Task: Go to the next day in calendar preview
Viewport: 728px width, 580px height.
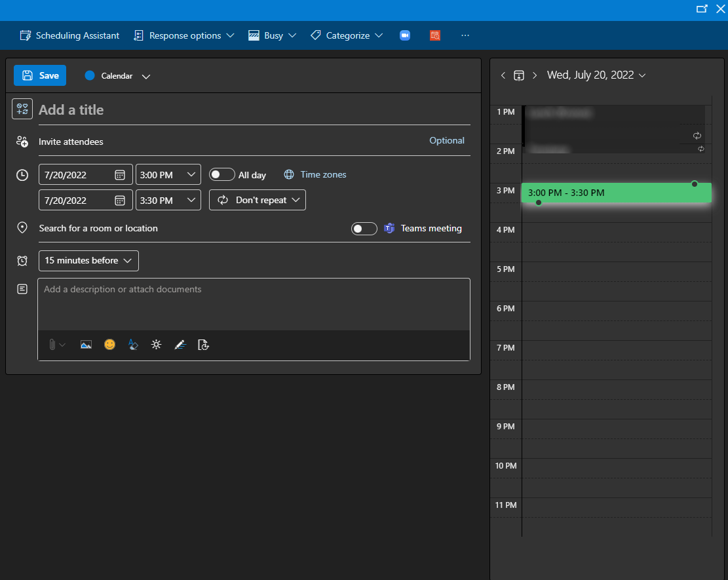Action: point(535,75)
